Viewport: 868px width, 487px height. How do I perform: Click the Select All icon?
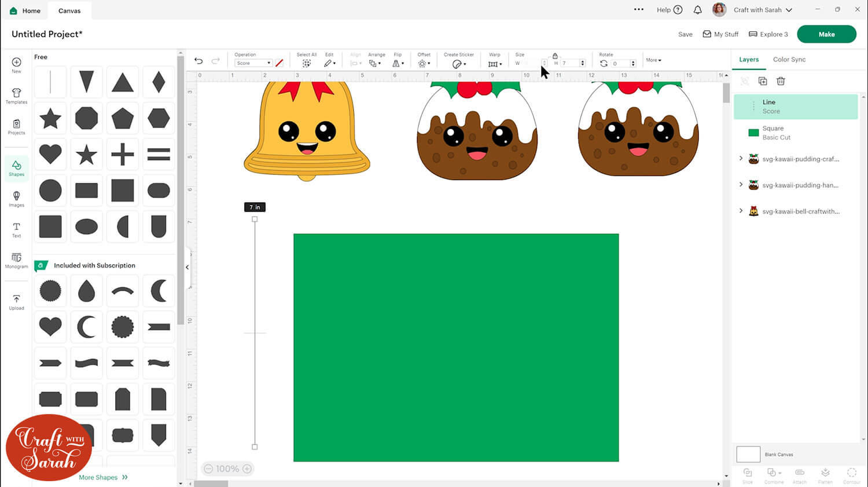tap(307, 63)
